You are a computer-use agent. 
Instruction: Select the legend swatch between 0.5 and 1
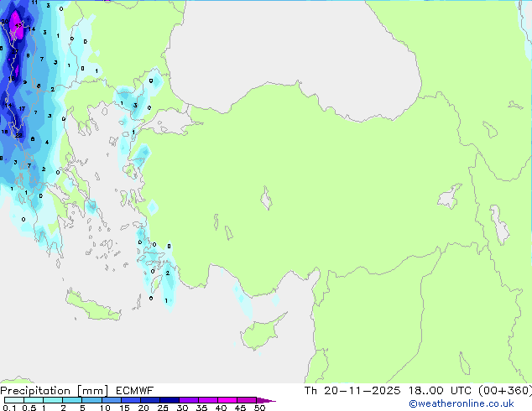click(x=34, y=400)
